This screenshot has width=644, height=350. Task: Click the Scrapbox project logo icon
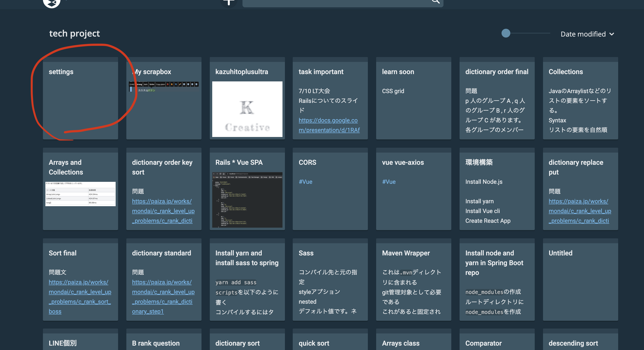51,3
